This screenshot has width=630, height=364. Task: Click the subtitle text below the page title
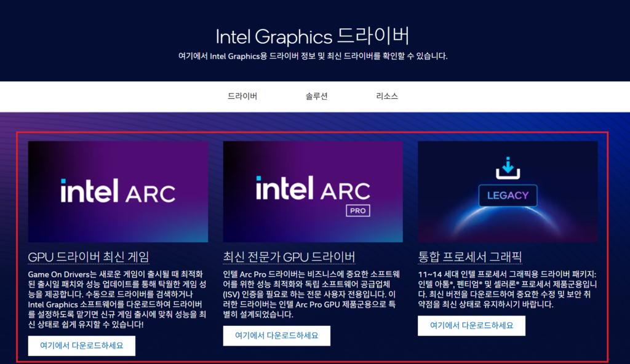pos(313,56)
